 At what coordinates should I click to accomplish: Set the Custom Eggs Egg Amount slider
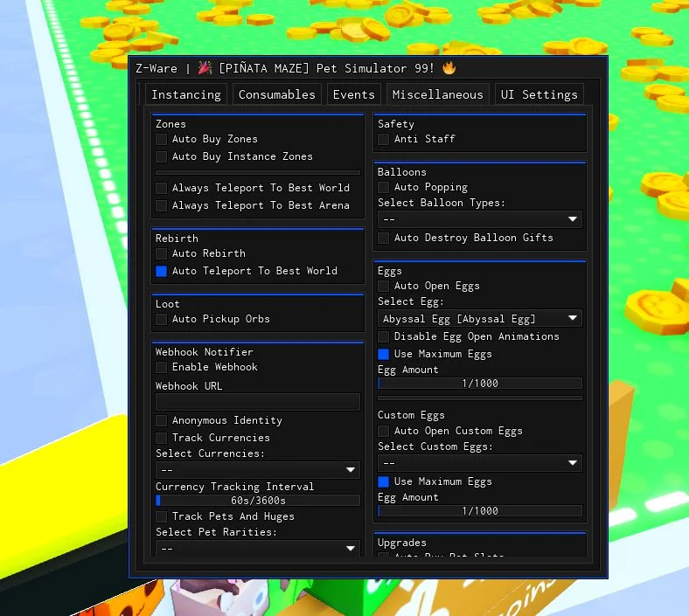(x=480, y=511)
